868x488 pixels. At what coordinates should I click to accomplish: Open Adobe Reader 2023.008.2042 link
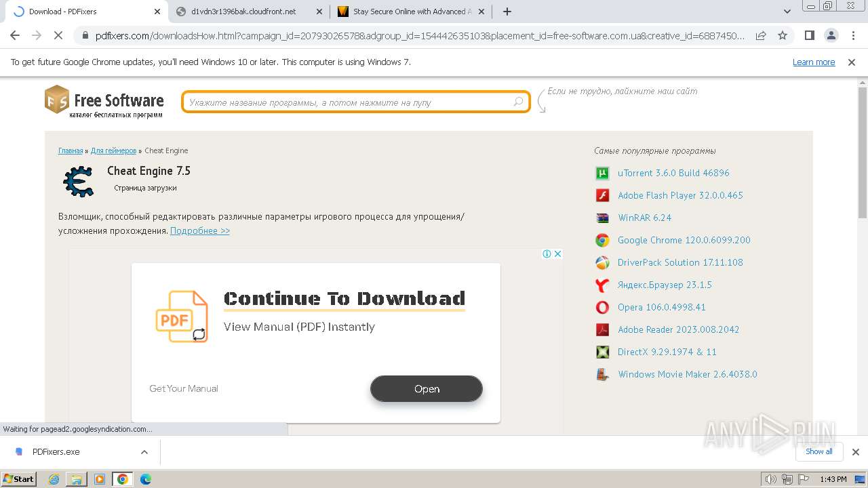pyautogui.click(x=679, y=329)
